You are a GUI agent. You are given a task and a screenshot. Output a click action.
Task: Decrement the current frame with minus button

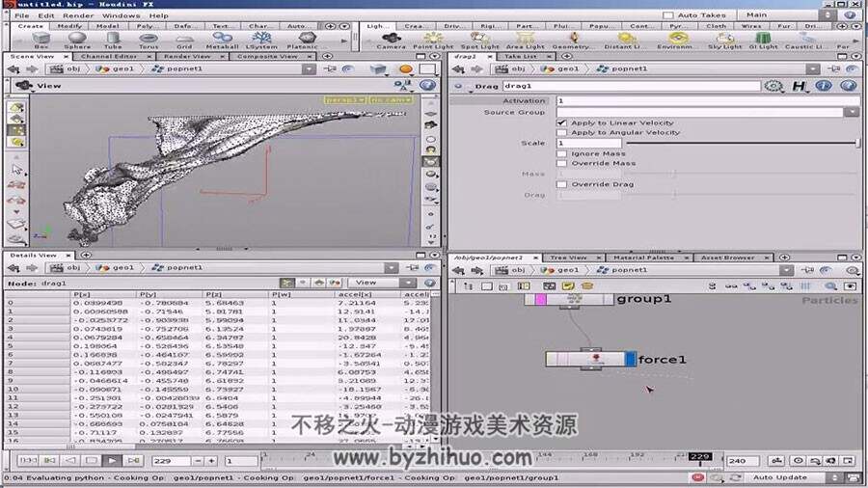(x=198, y=460)
